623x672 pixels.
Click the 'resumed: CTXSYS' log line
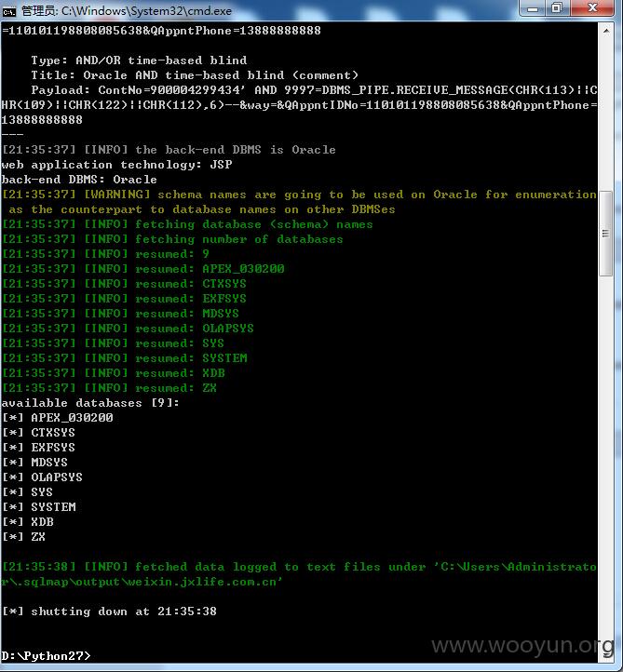pyautogui.click(x=124, y=284)
